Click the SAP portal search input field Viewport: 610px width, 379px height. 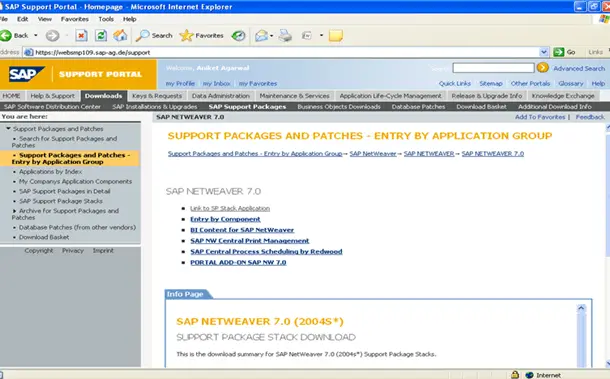493,68
